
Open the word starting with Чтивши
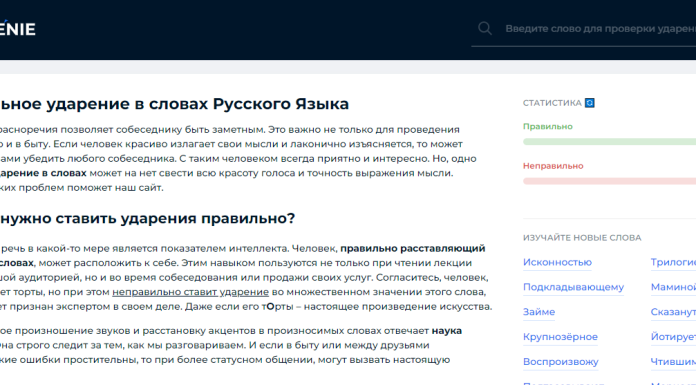tap(673, 362)
